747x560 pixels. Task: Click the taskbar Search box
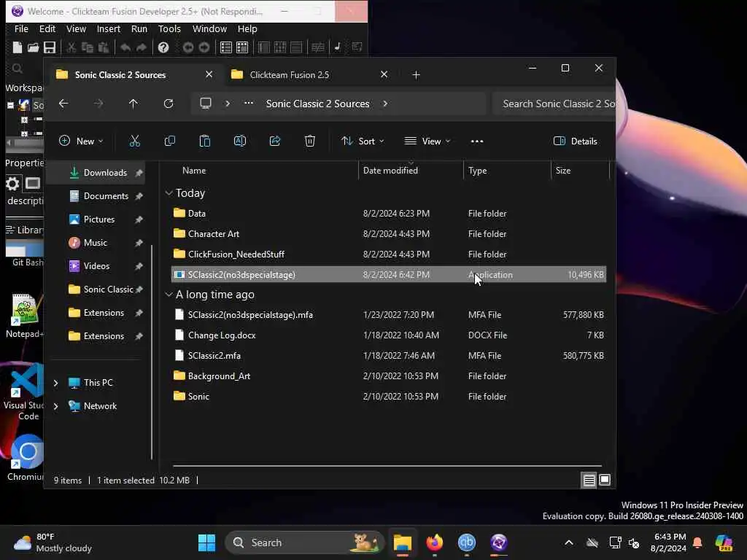pos(304,542)
